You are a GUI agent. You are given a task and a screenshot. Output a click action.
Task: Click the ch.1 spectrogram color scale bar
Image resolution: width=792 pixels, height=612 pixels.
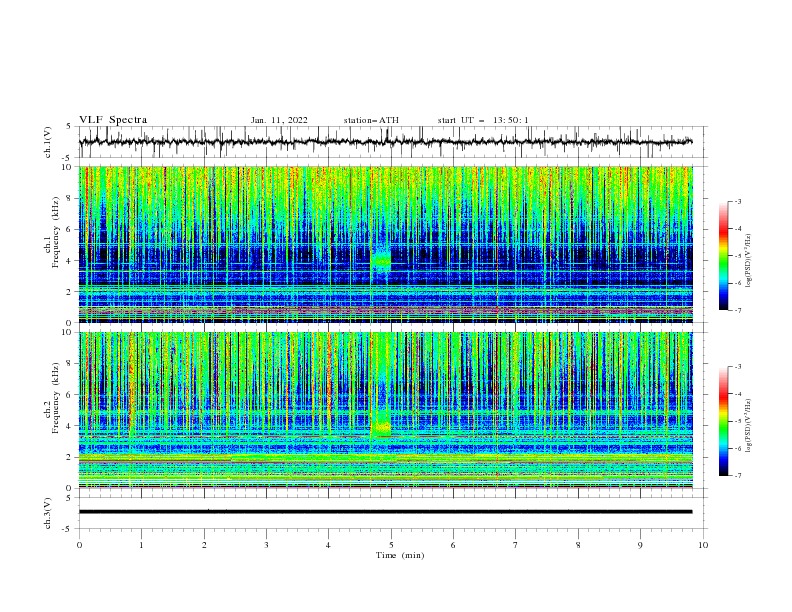click(x=724, y=256)
